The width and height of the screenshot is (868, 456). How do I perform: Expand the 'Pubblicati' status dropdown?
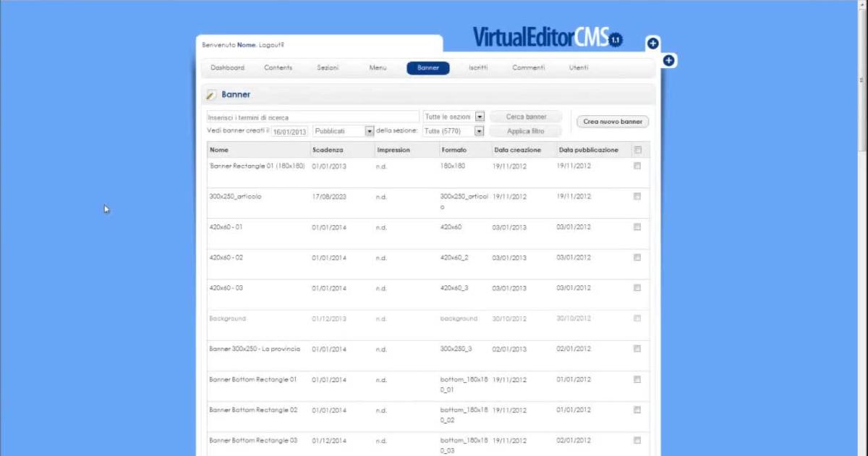coord(344,131)
